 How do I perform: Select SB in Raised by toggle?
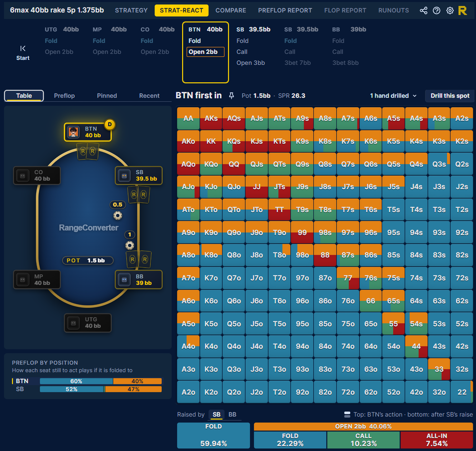(216, 415)
